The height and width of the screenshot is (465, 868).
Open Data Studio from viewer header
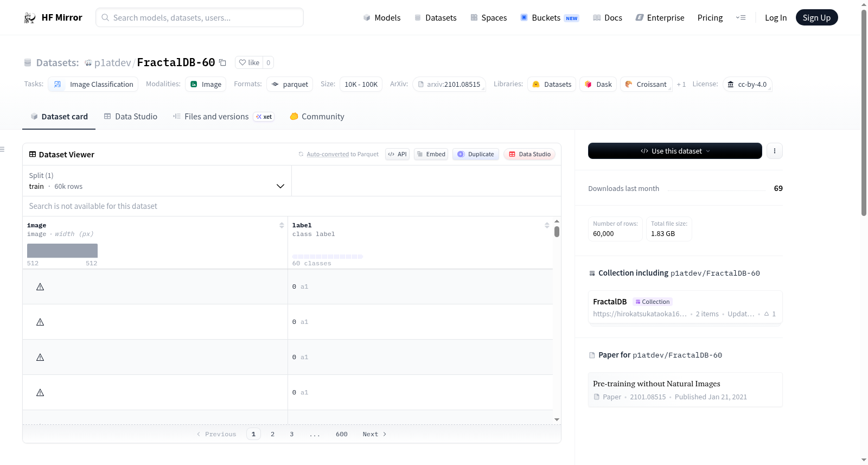click(529, 154)
